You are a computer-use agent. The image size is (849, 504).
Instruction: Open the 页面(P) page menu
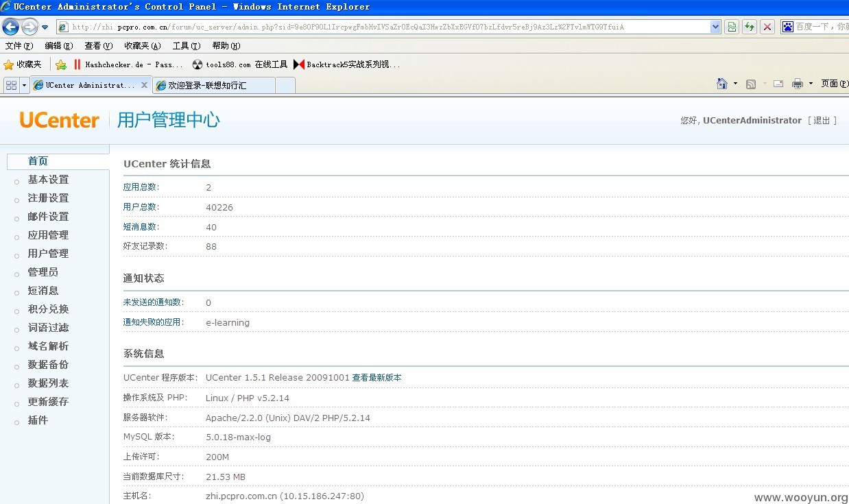coord(835,84)
